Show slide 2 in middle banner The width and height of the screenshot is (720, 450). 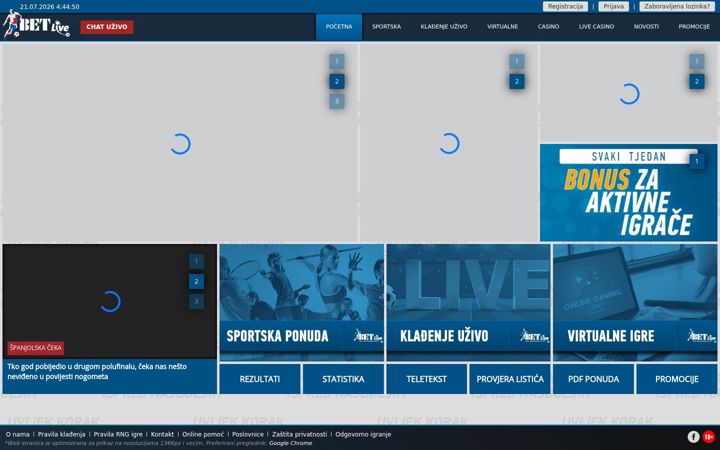[x=517, y=81]
